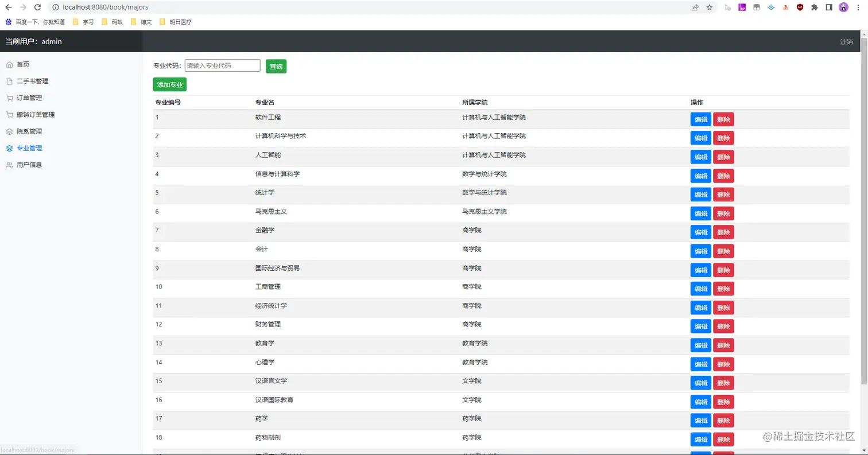Log out with the 注销 link
The width and height of the screenshot is (868, 455).
(x=846, y=42)
